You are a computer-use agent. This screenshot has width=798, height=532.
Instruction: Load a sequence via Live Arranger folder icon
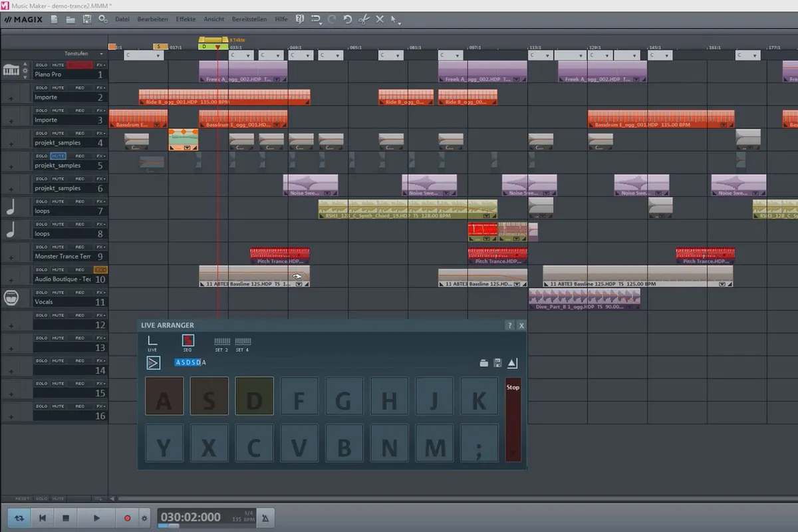(484, 363)
